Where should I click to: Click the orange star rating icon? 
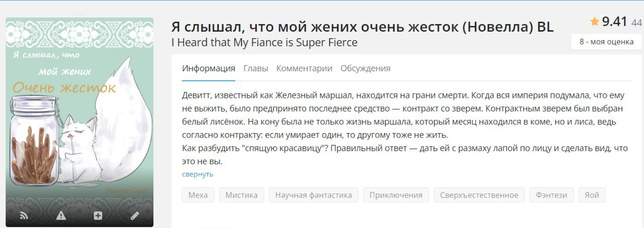click(595, 22)
